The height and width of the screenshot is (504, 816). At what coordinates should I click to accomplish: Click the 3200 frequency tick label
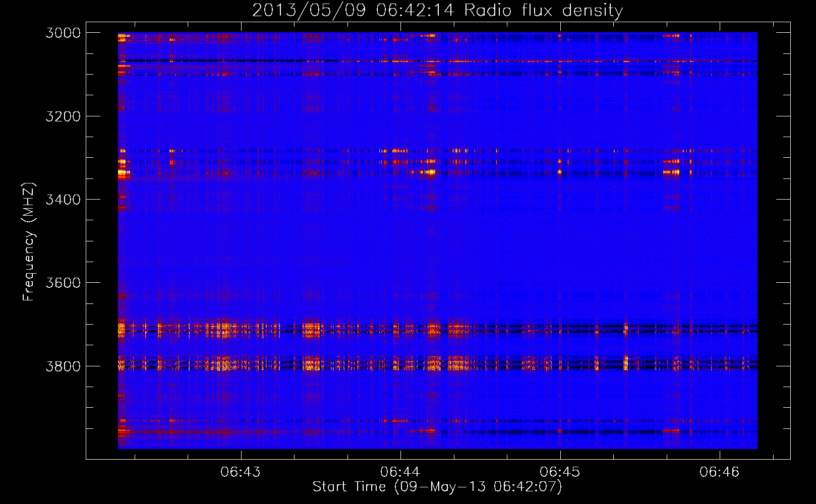click(63, 116)
